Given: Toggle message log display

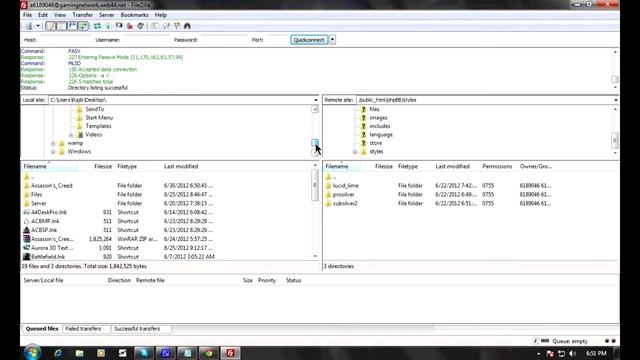Looking at the screenshot, I should (51, 26).
